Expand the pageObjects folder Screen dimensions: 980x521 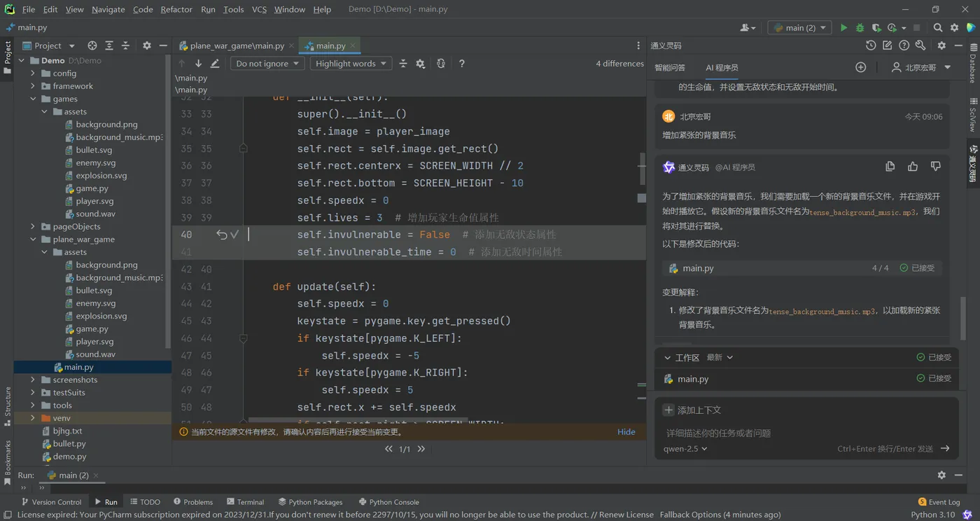(x=33, y=227)
